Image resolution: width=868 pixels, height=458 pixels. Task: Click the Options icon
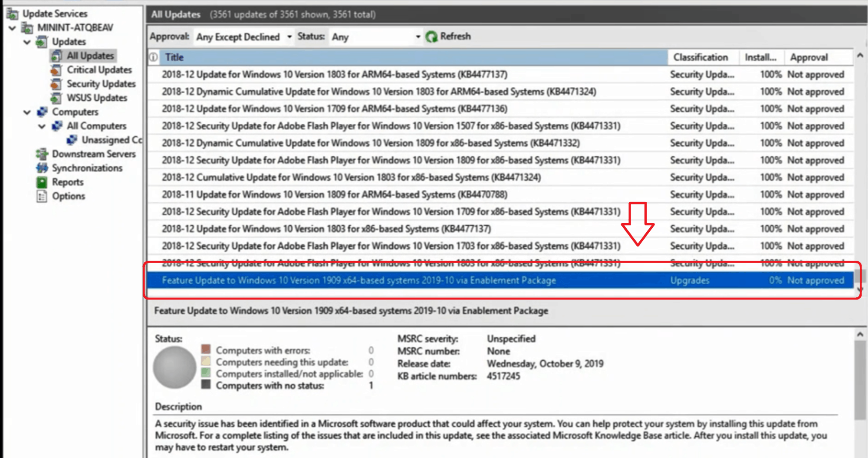(x=42, y=196)
